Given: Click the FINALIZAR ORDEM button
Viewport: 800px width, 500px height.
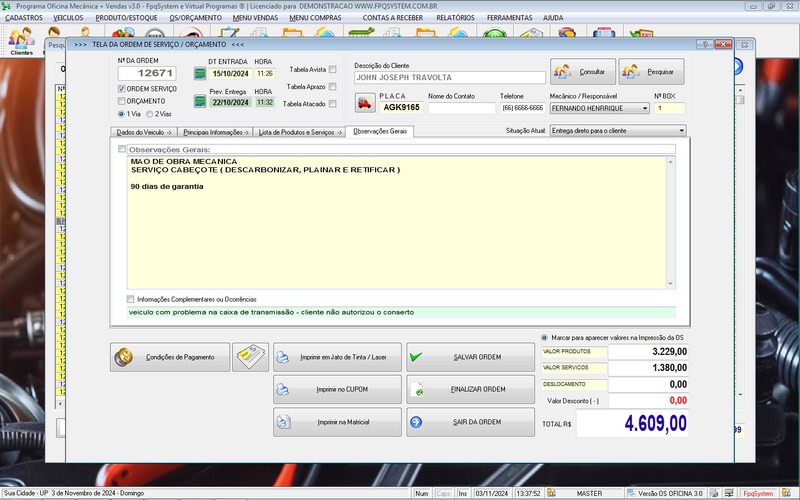Looking at the screenshot, I should 470,389.
